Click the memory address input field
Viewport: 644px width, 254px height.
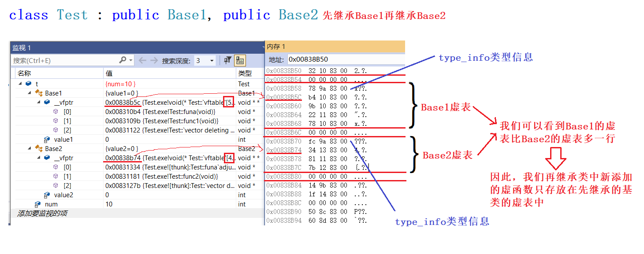(x=344, y=59)
